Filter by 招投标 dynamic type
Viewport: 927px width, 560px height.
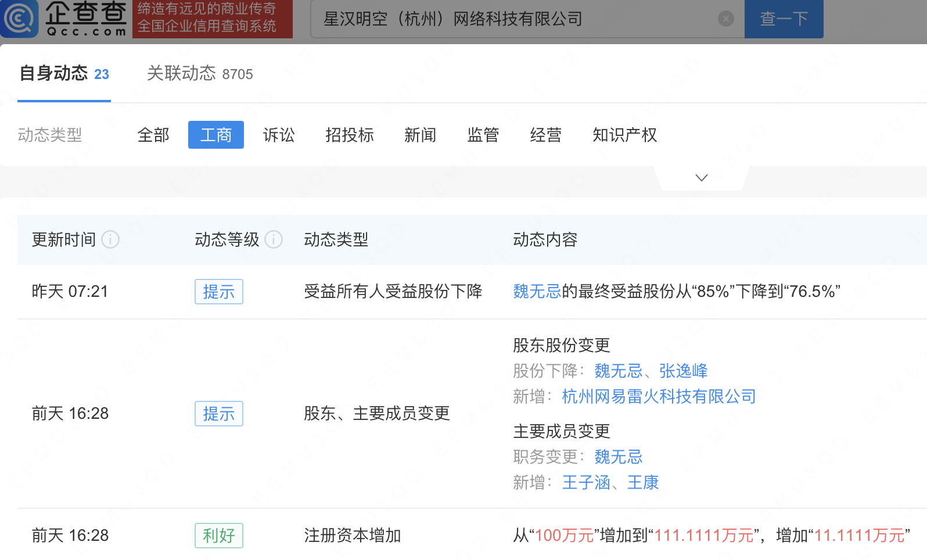point(349,135)
